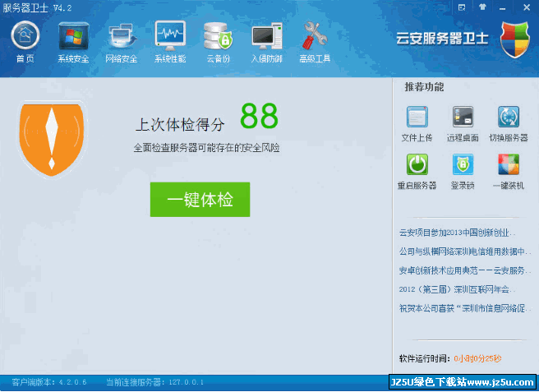Screen dimensions: 539x392
Task: Open news link 安卓创新技术应用典范
Action: (465, 270)
